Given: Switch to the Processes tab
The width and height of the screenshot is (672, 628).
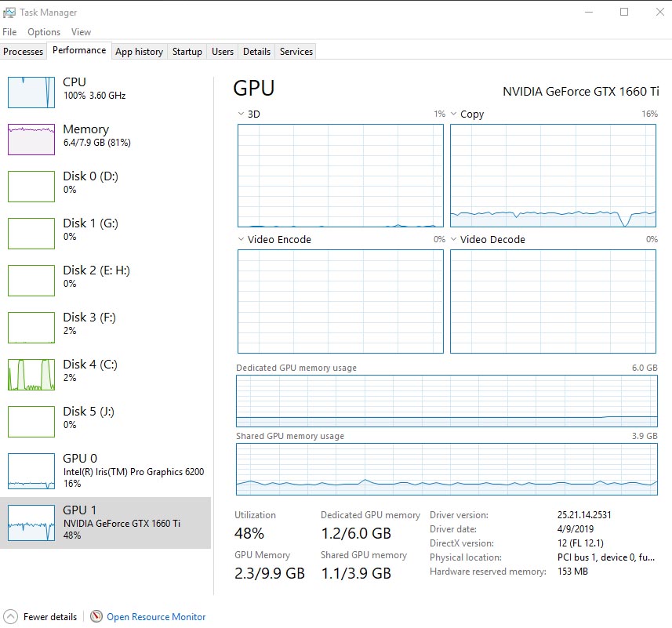Looking at the screenshot, I should coord(24,52).
